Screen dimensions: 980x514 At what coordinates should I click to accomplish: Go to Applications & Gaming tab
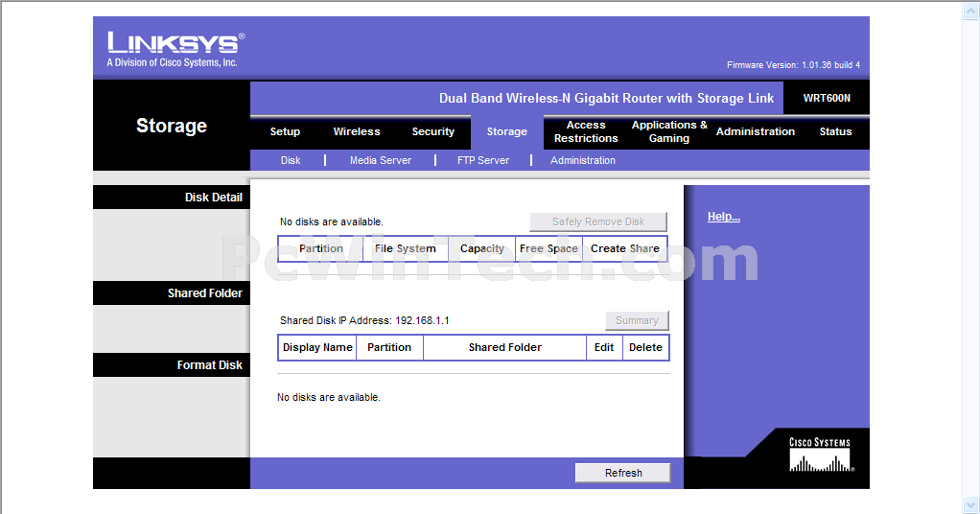pos(669,132)
